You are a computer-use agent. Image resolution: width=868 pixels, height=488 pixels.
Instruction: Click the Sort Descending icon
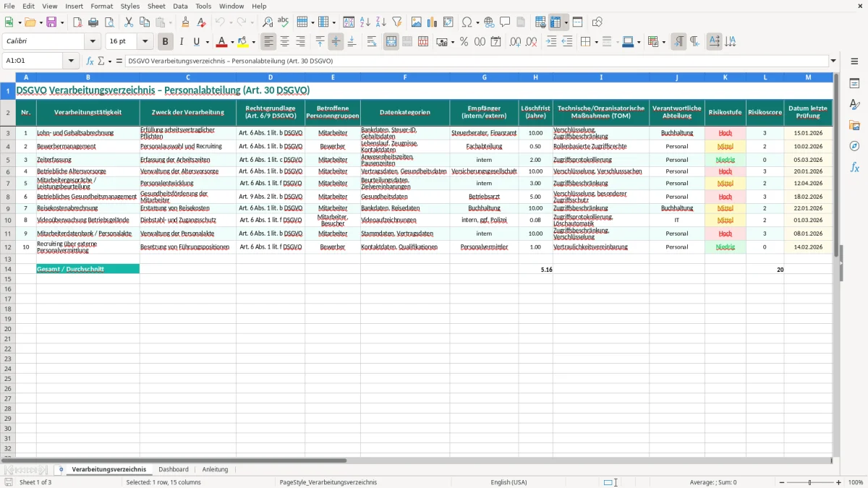381,22
